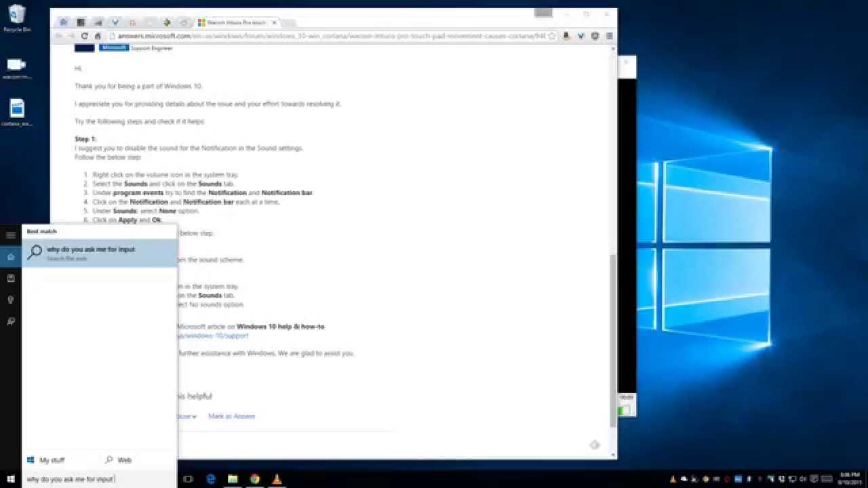Click the Cortana hamburger menu icon

coord(11,235)
